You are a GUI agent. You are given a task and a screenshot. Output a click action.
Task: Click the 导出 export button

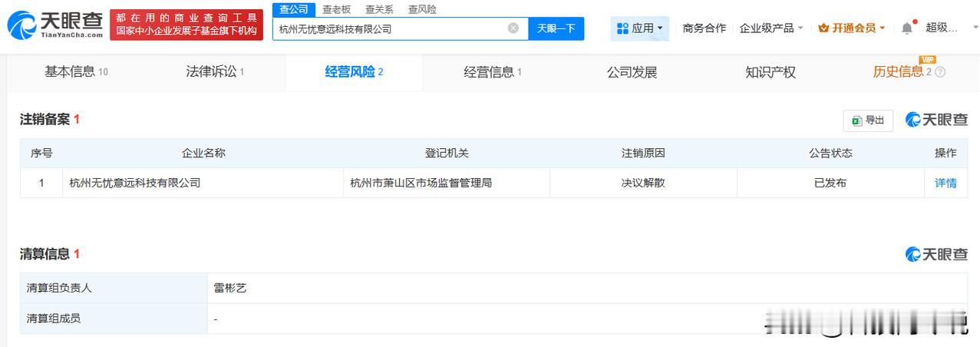[868, 121]
